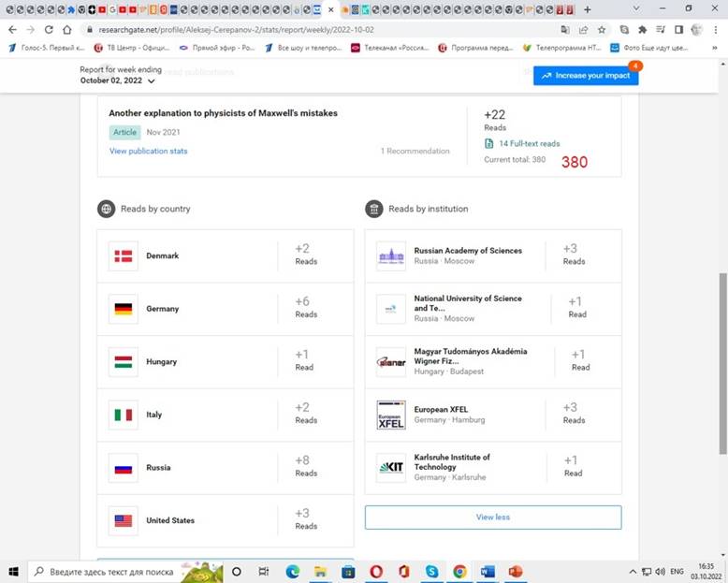This screenshot has height=583, width=728.
Task: Switch to PowerPoint from the taskbar
Action: (516, 572)
